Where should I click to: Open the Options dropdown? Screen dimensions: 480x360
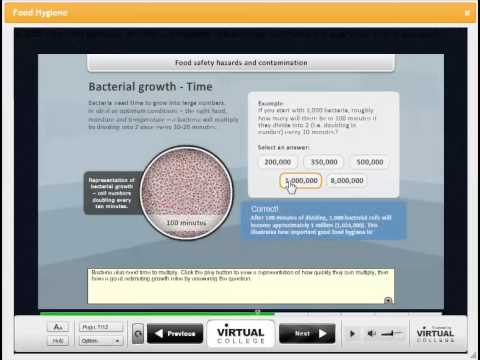coord(101,341)
